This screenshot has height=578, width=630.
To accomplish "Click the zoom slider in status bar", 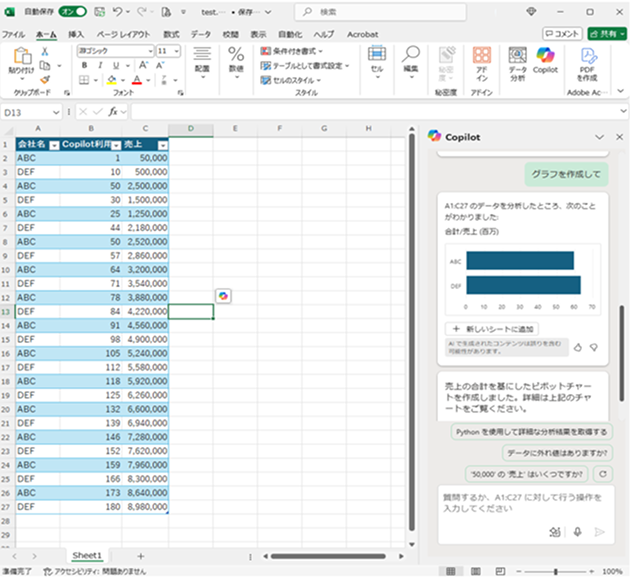I will 555,571.
